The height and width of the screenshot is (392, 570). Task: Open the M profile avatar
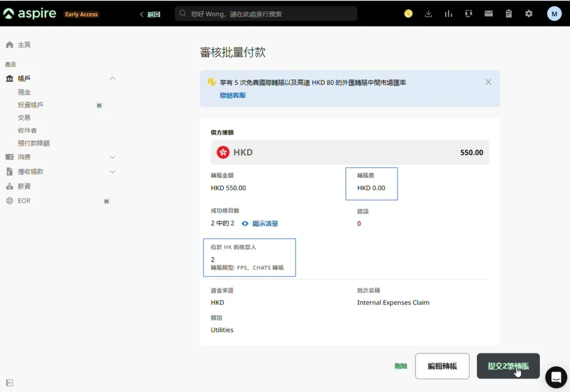point(554,14)
